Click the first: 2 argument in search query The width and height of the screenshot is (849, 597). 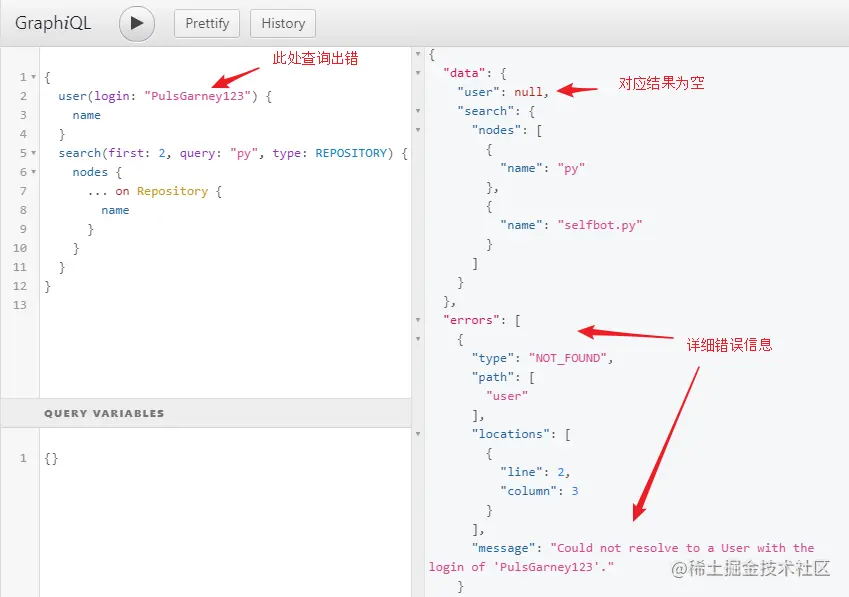[136, 153]
